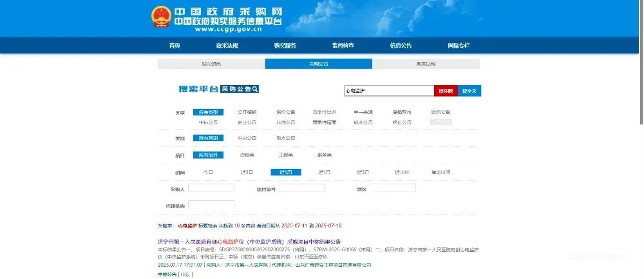Open the 济宁市第一人民医院 result title link
Screen dimensions: 644x279
pyautogui.click(x=249, y=242)
